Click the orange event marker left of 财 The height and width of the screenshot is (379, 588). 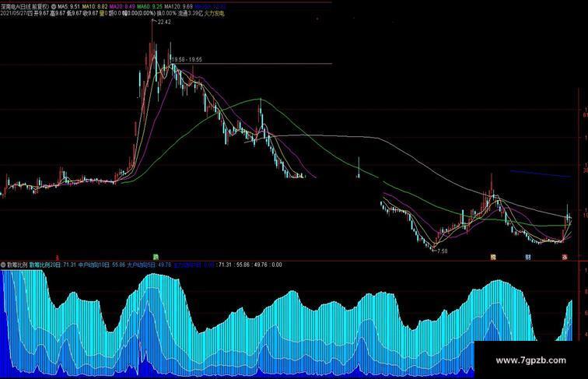click(x=493, y=258)
